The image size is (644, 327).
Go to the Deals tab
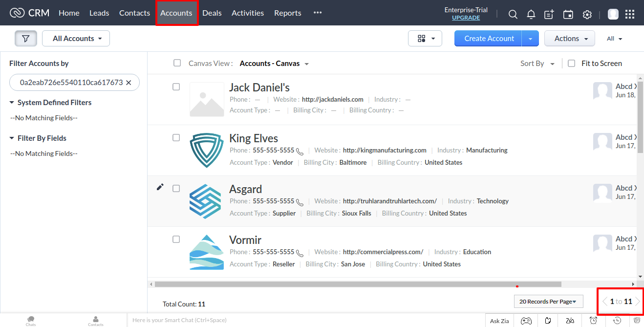point(212,13)
